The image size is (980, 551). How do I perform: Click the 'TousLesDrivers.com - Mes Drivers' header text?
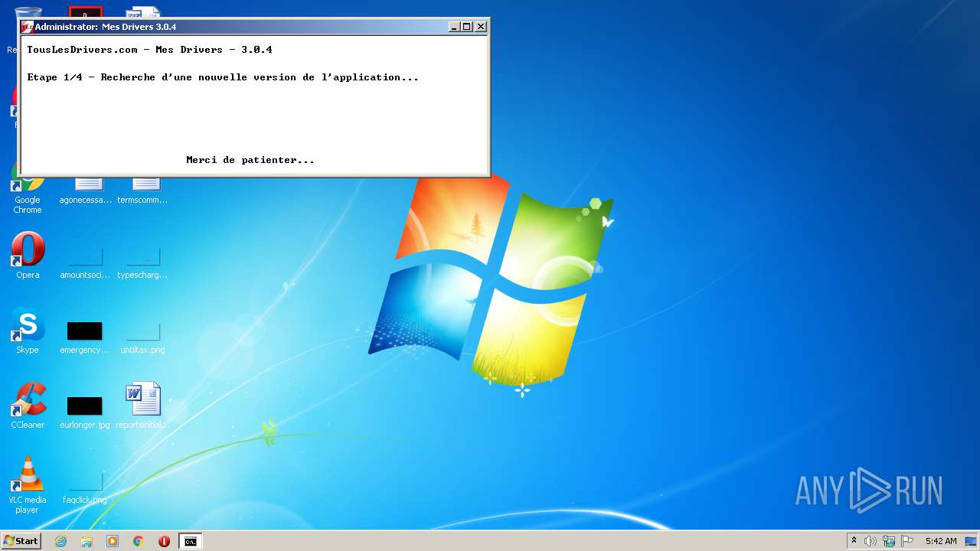point(149,50)
